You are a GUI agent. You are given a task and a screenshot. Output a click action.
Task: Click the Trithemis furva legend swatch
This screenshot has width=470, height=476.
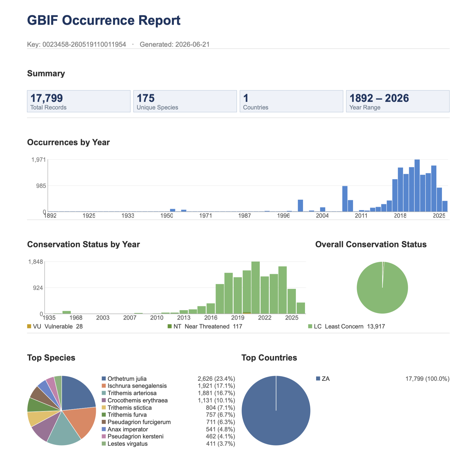pyautogui.click(x=104, y=415)
